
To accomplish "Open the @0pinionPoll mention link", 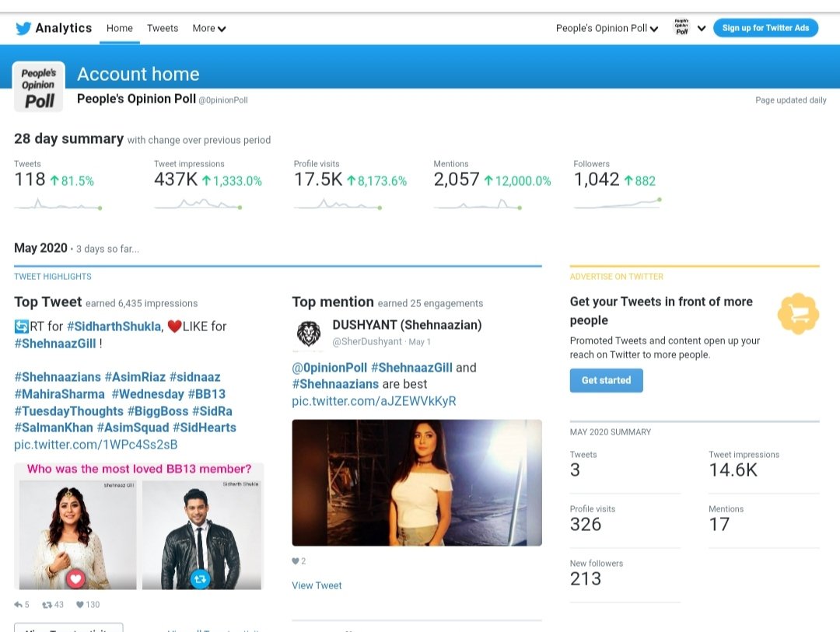I will (x=330, y=368).
